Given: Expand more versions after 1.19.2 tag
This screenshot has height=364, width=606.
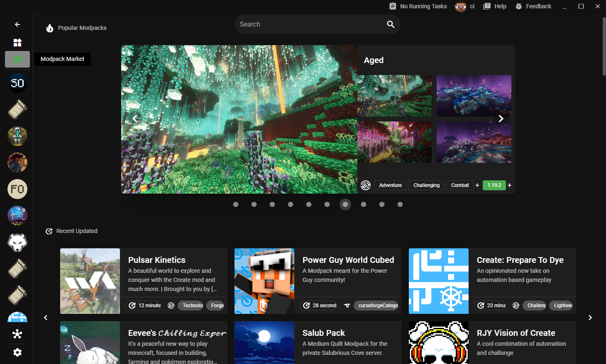Looking at the screenshot, I should [509, 185].
